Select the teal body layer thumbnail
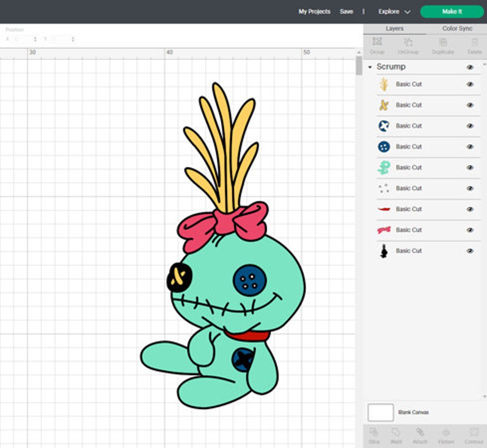 tap(384, 167)
